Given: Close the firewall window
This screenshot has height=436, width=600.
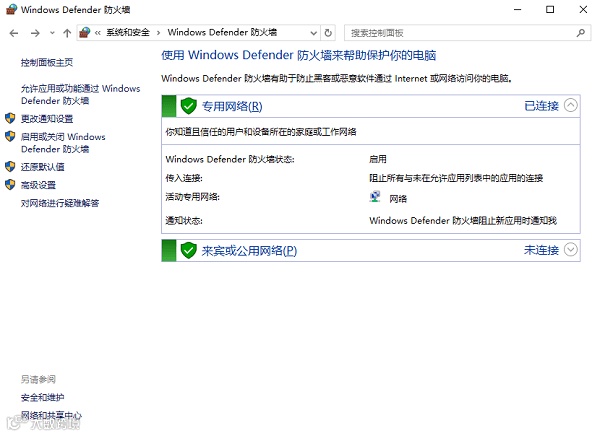Looking at the screenshot, I should 583,10.
